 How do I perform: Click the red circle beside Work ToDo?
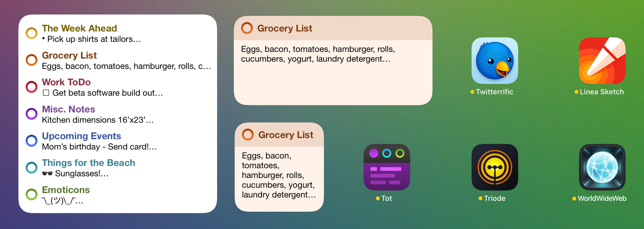click(32, 87)
